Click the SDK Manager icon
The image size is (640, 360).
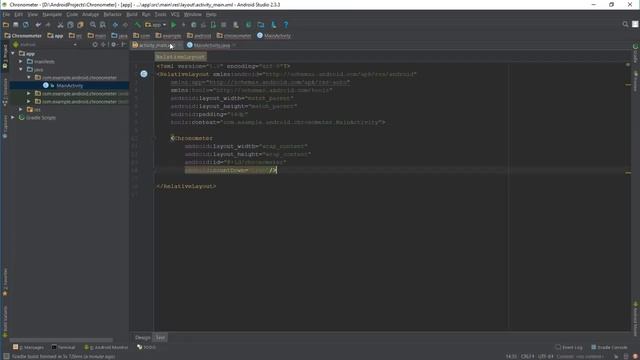point(273,25)
